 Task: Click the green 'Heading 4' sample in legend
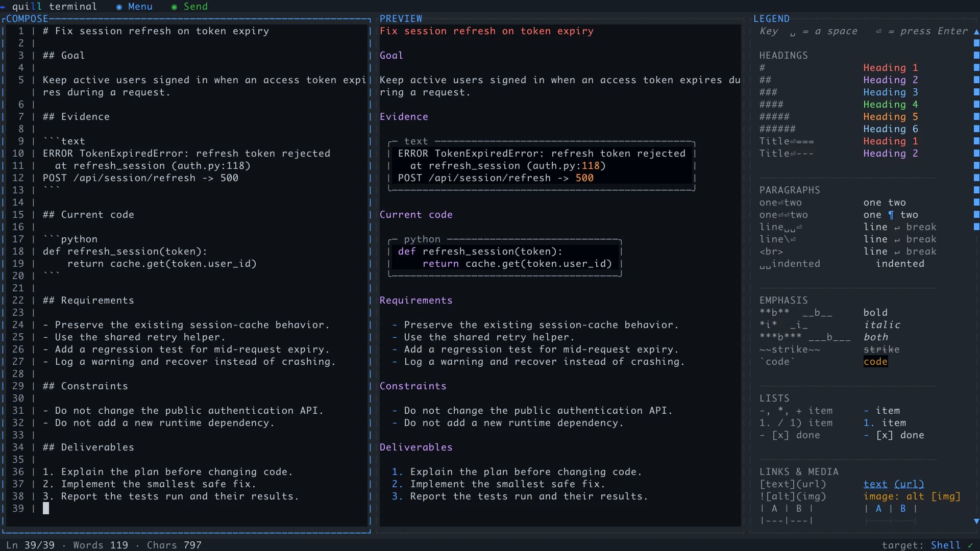[x=891, y=105]
